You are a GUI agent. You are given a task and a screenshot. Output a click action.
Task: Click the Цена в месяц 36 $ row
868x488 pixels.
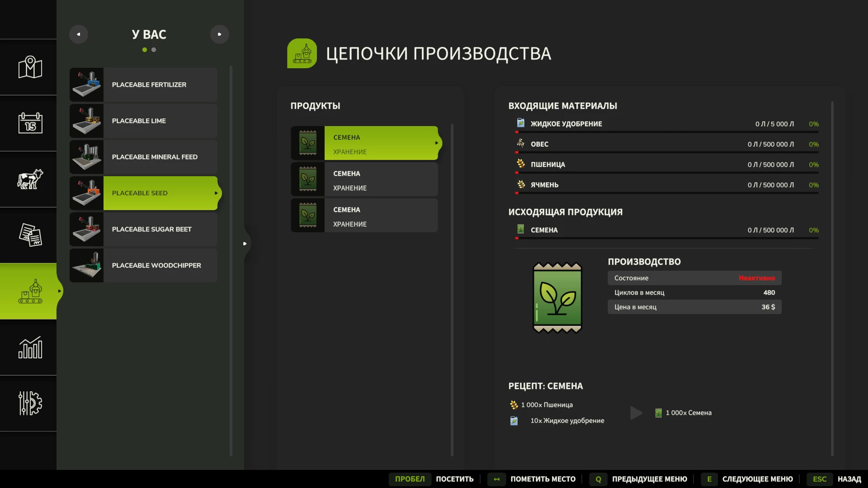[694, 307]
